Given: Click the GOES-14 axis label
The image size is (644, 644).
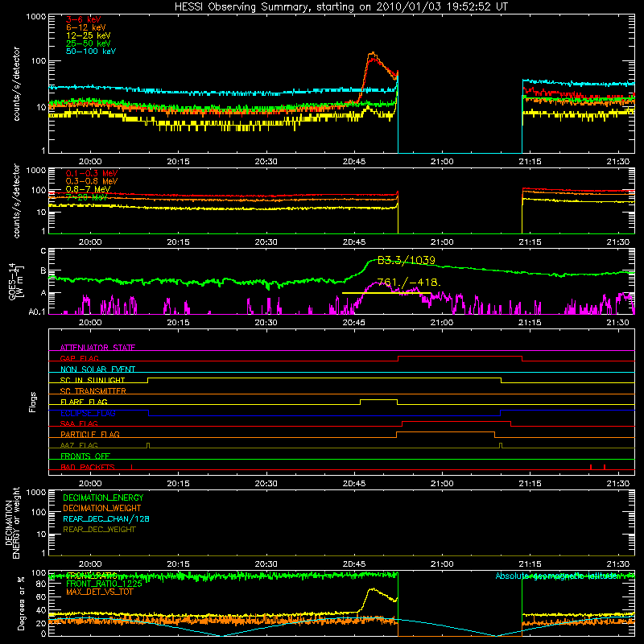Looking at the screenshot, I should [15, 281].
